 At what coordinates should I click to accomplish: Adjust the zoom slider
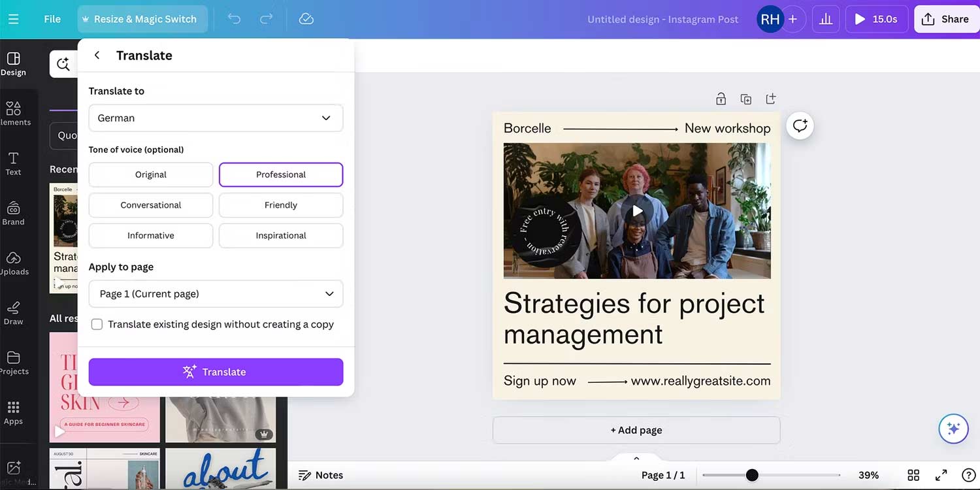[x=751, y=475]
